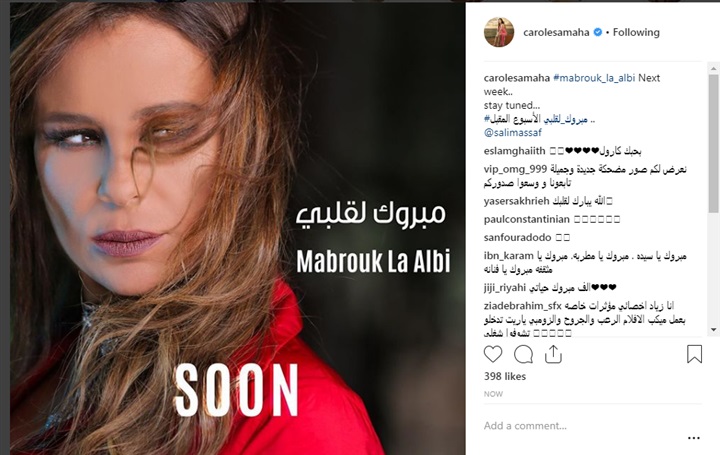
Task: Open eslamghaiith commenter profile
Action: [514, 151]
